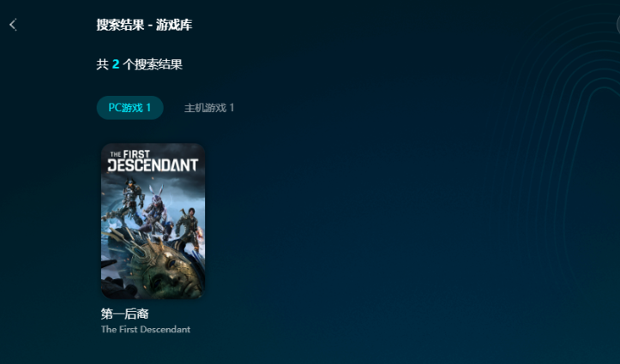This screenshot has width=620, height=364.
Task: Switch to the PC游戏 1 tab
Action: coord(129,107)
